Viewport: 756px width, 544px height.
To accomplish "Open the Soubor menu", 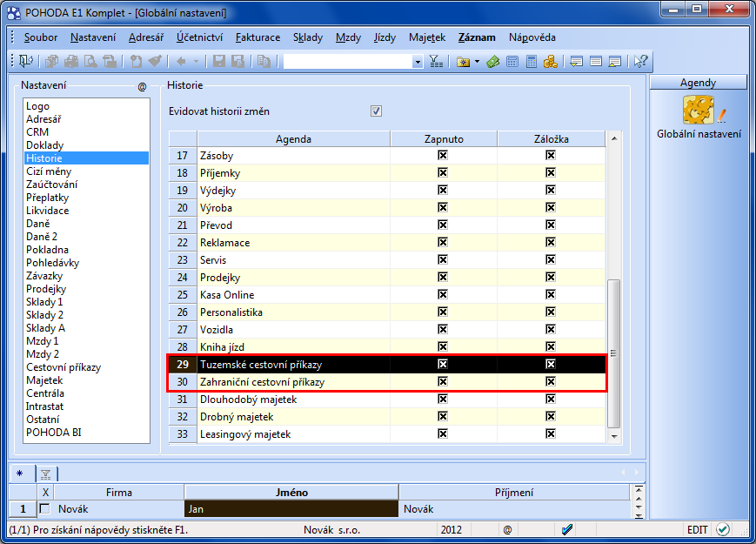I will pyautogui.click(x=41, y=37).
